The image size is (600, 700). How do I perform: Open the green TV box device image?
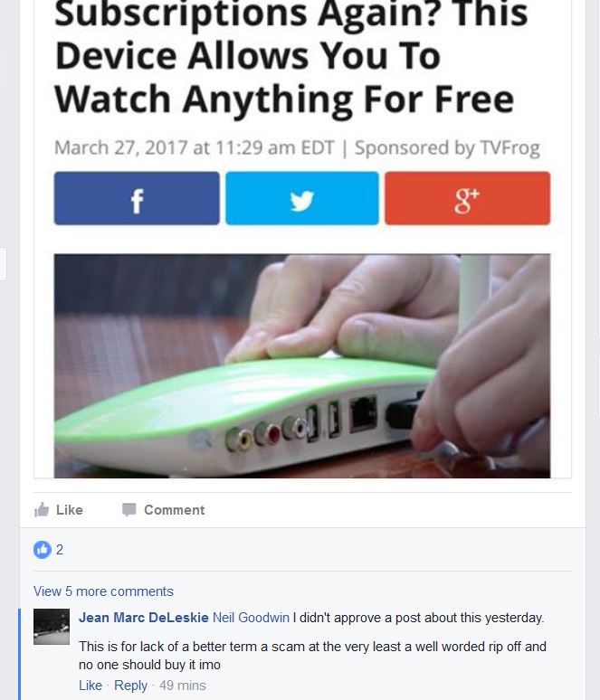click(x=302, y=366)
